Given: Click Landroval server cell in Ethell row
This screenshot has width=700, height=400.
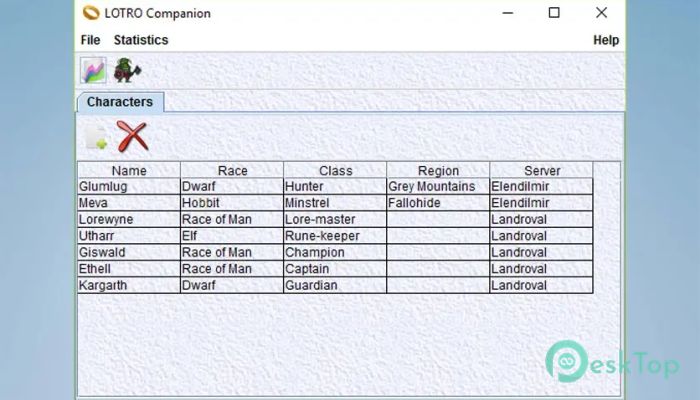Looking at the screenshot, I should tap(542, 269).
